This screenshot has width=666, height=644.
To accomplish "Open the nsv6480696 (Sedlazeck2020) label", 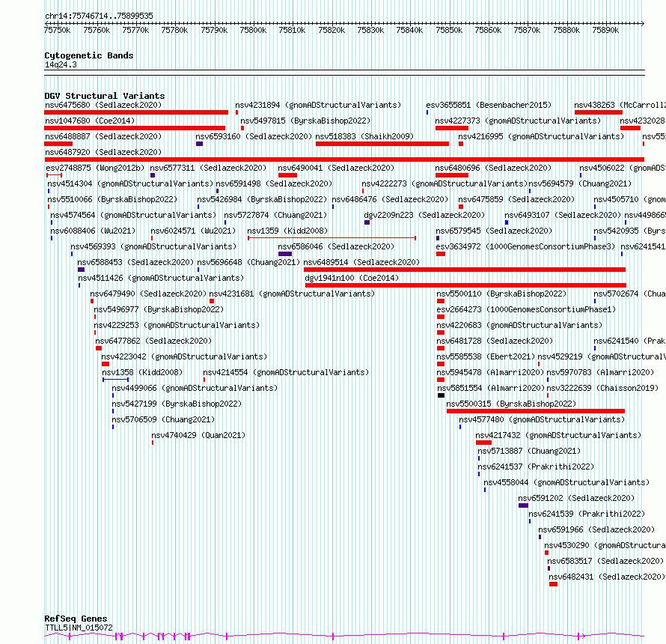I will pos(493,168).
